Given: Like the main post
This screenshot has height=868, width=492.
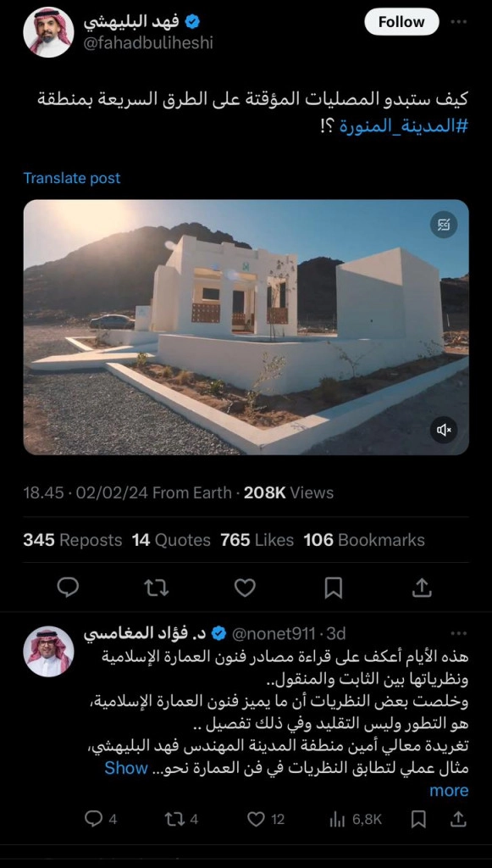Looking at the screenshot, I should pos(245,587).
